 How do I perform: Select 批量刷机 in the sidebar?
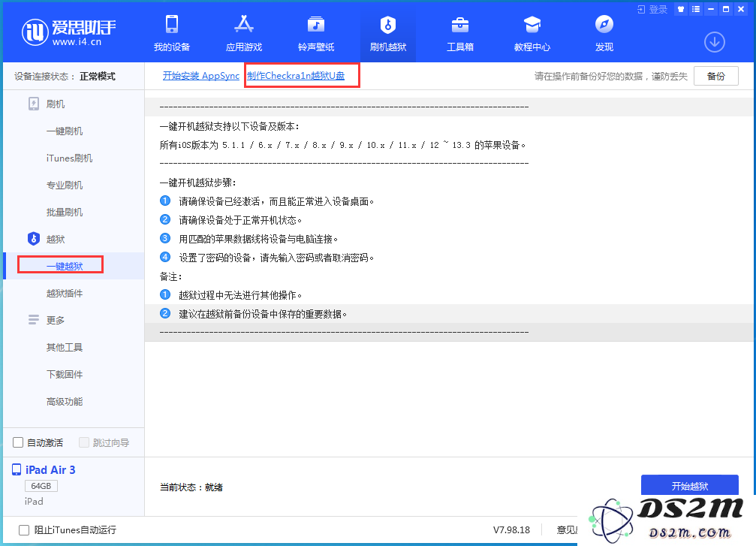65,213
